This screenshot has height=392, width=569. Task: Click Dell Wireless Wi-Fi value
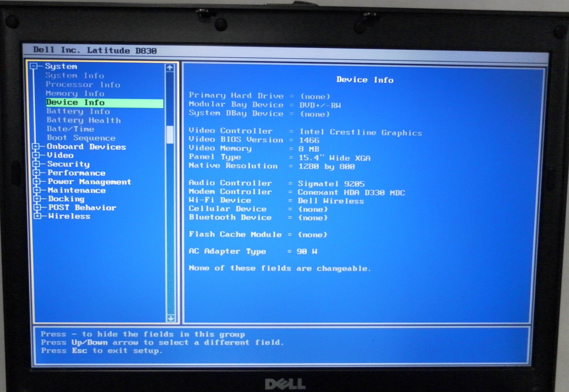[331, 201]
